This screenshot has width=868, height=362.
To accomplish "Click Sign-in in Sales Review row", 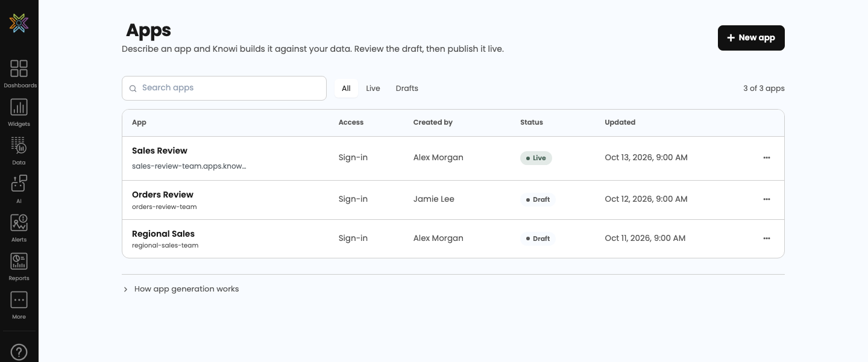I will click(353, 157).
